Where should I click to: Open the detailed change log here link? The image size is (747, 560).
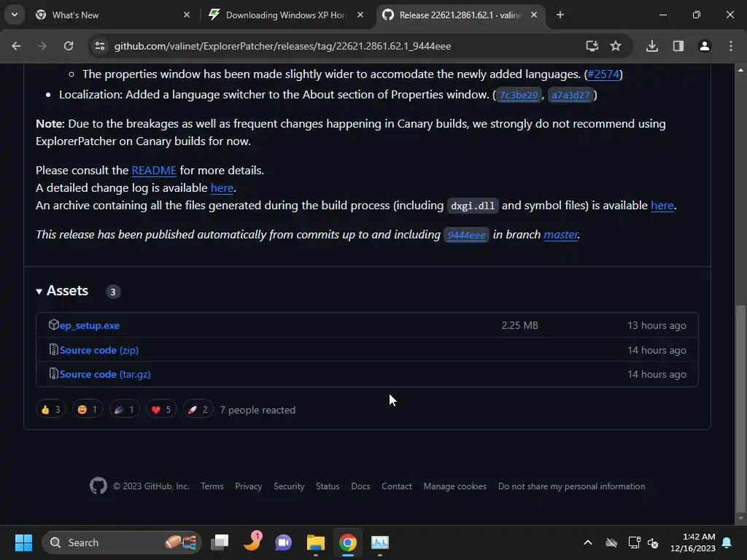222,187
